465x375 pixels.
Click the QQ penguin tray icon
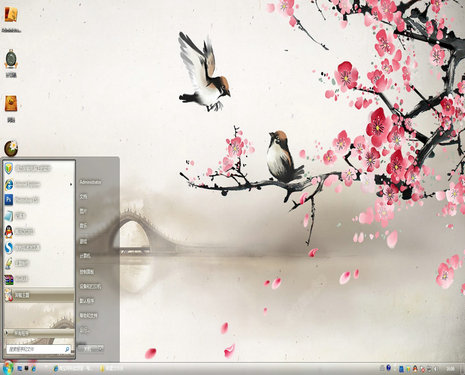click(415, 369)
